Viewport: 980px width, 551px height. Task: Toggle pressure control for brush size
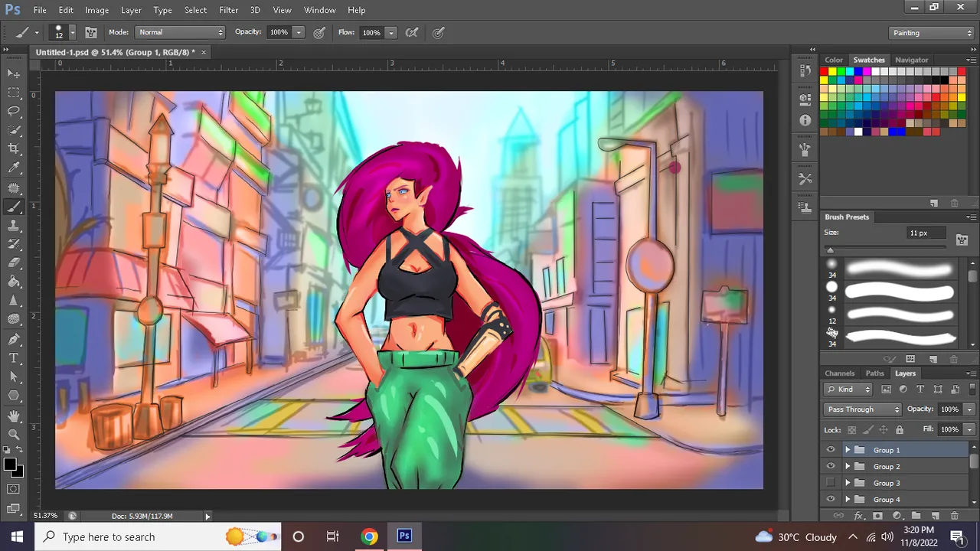point(439,32)
